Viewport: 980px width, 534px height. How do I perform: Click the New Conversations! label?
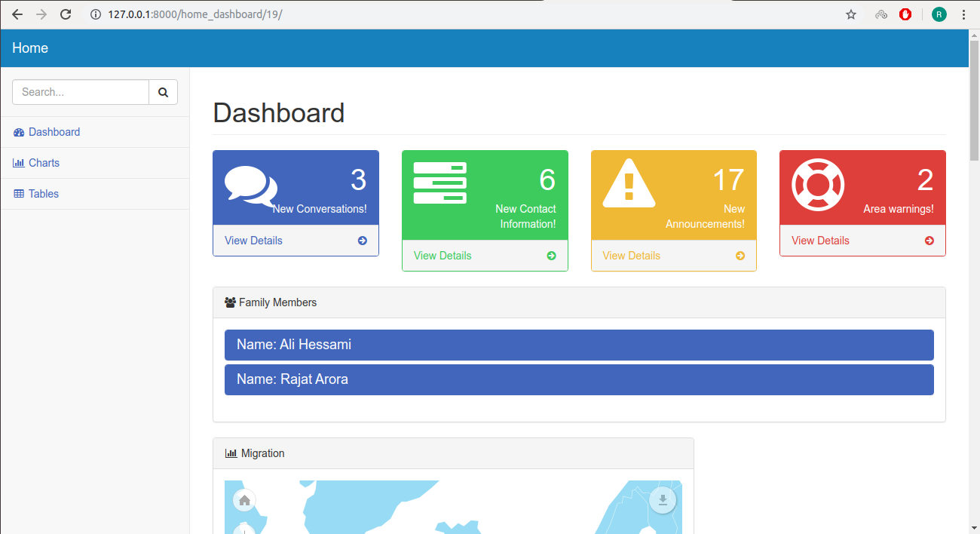pyautogui.click(x=320, y=209)
